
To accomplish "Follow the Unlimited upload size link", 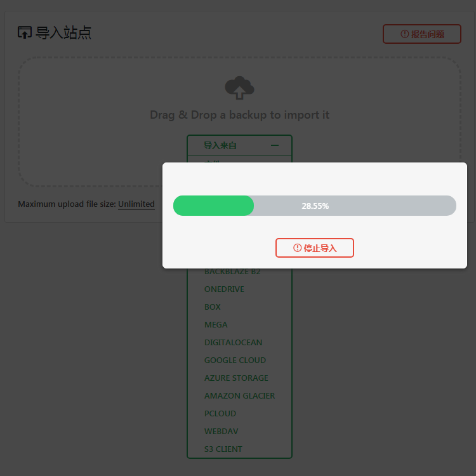I will pyautogui.click(x=136, y=204).
